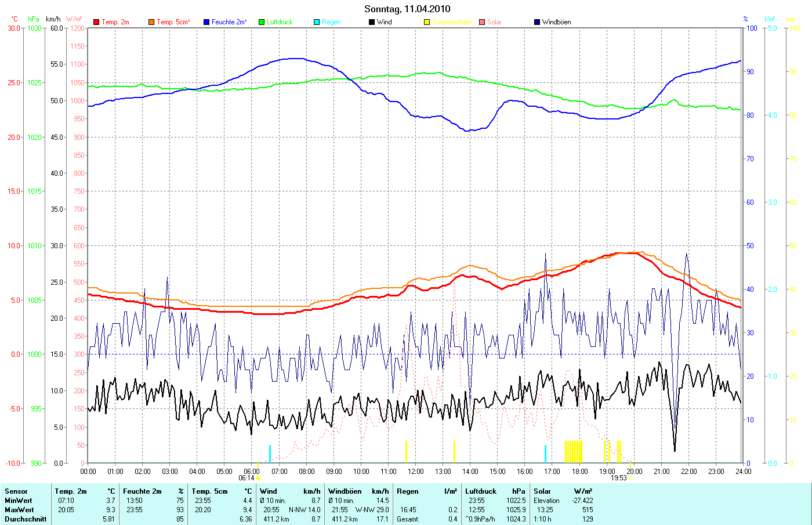Select the blue Feuchte 2m* legend square
Image resolution: width=812 pixels, height=525 pixels.
click(x=206, y=22)
